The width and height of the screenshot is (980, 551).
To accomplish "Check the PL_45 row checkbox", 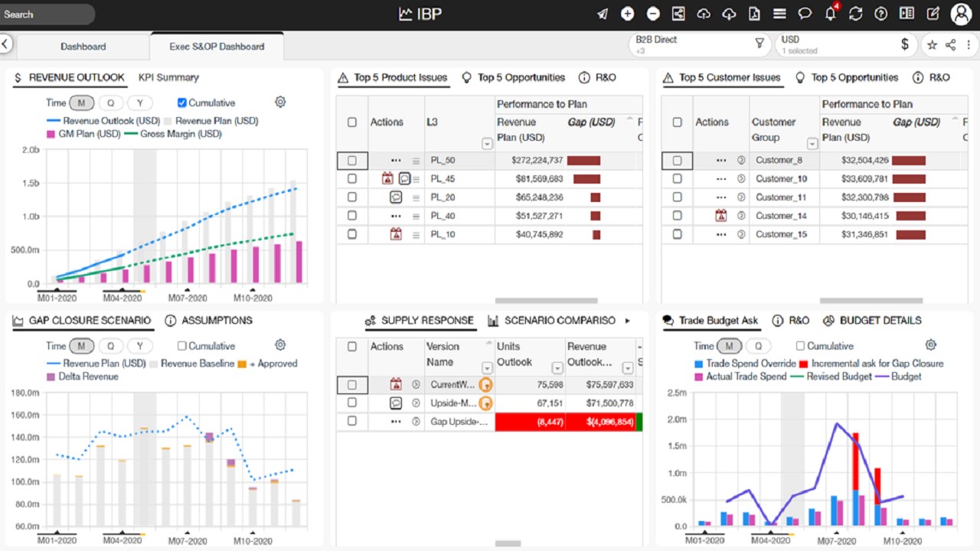I will 352,178.
